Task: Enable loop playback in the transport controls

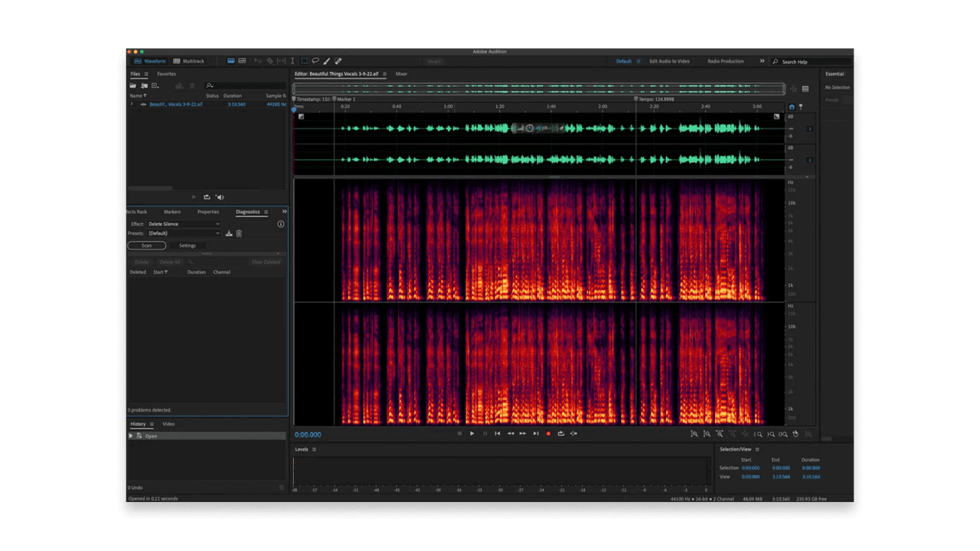Action: pyautogui.click(x=560, y=433)
